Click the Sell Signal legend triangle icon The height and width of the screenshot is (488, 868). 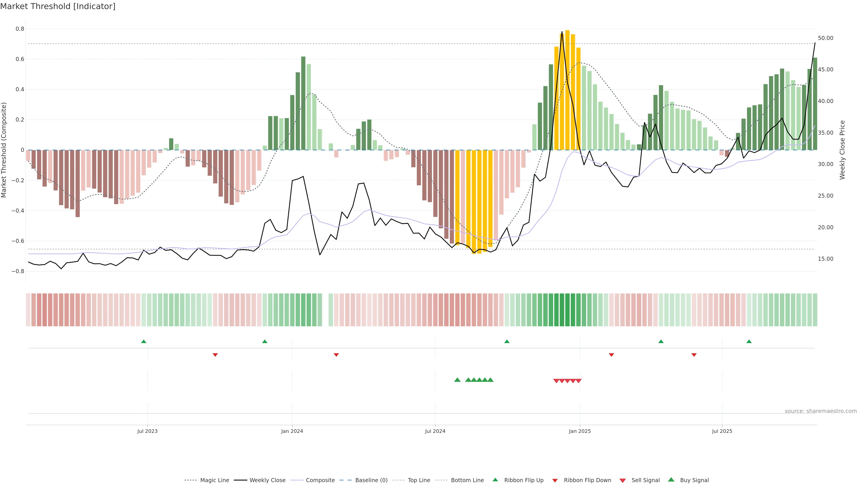click(623, 481)
